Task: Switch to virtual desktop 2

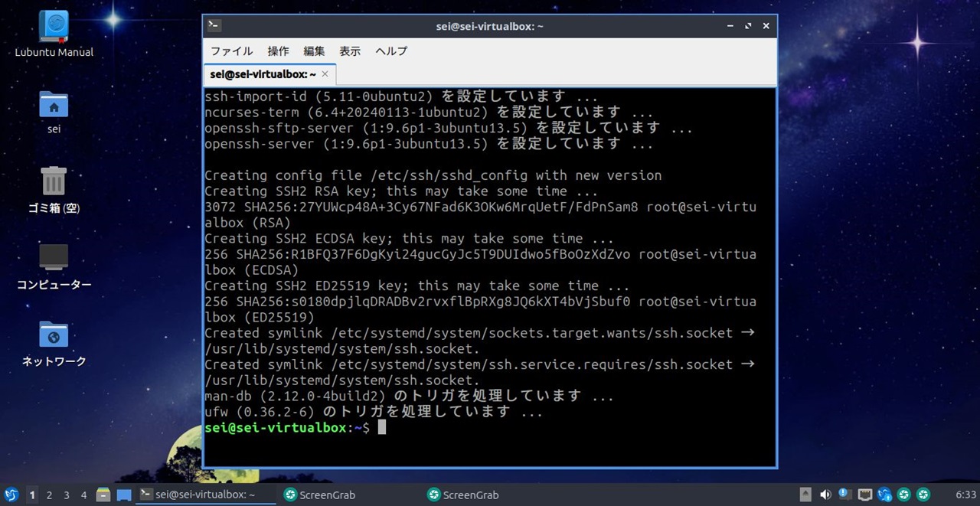Action: [x=49, y=495]
